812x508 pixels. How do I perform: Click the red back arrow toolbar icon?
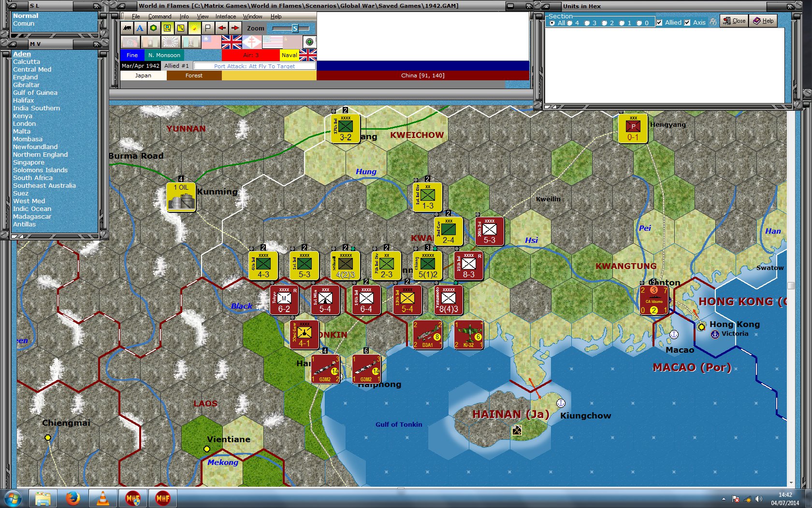(x=221, y=28)
